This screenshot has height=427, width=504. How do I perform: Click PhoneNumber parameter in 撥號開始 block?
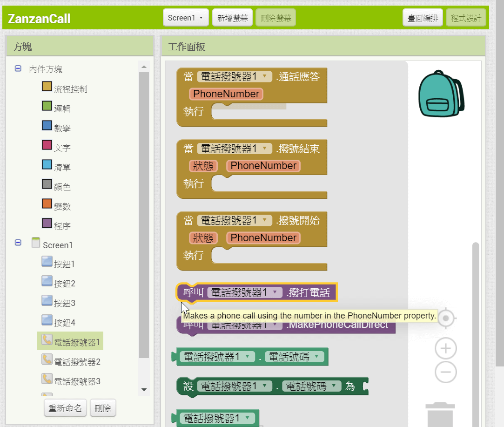[263, 237]
